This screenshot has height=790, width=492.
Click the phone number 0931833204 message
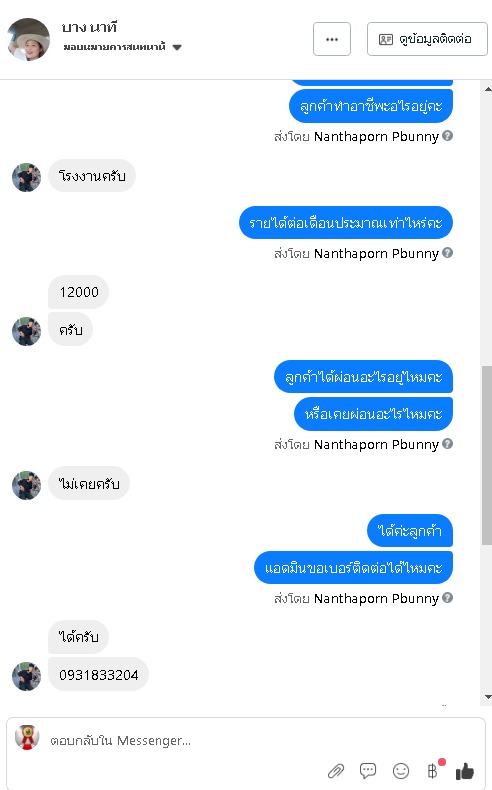click(x=98, y=675)
